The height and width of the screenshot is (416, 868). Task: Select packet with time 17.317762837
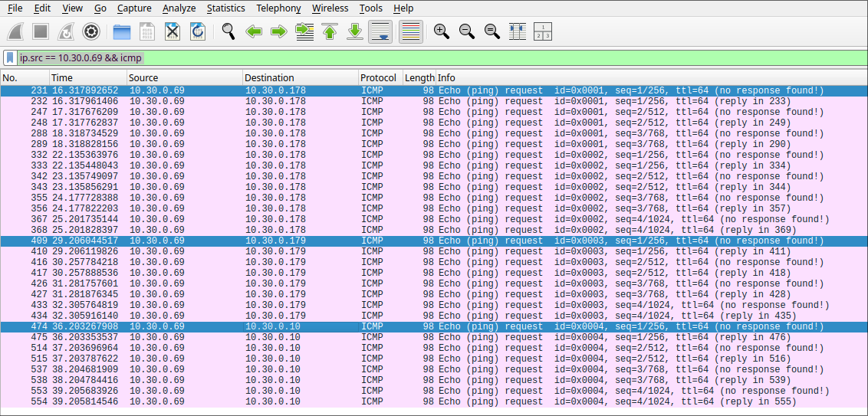434,123
